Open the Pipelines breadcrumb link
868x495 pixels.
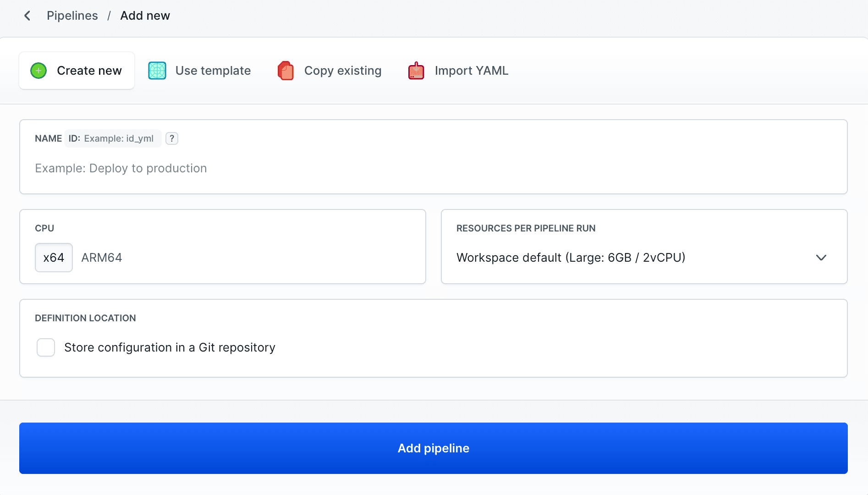(72, 15)
